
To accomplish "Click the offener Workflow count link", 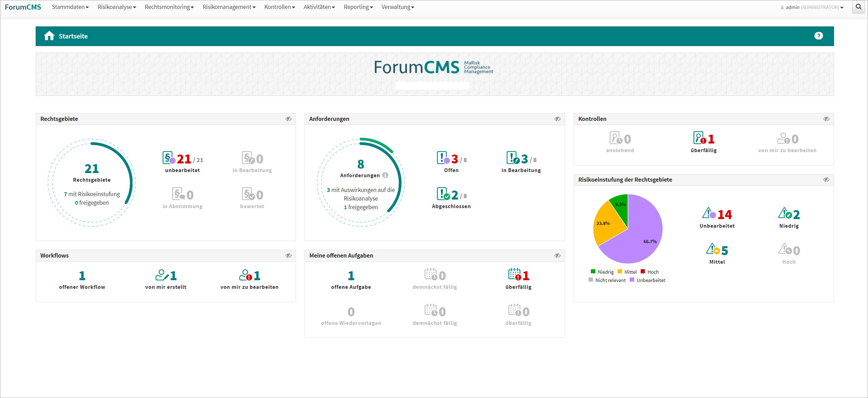I will (82, 275).
